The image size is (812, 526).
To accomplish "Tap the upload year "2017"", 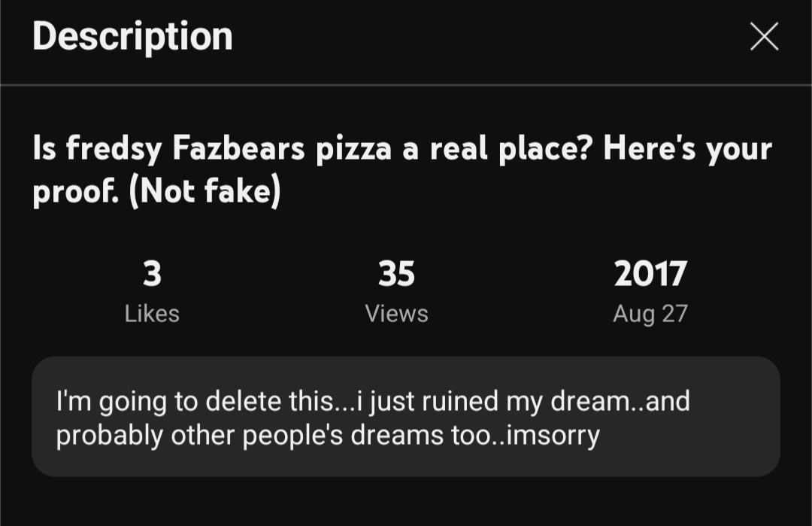I will coord(650,274).
